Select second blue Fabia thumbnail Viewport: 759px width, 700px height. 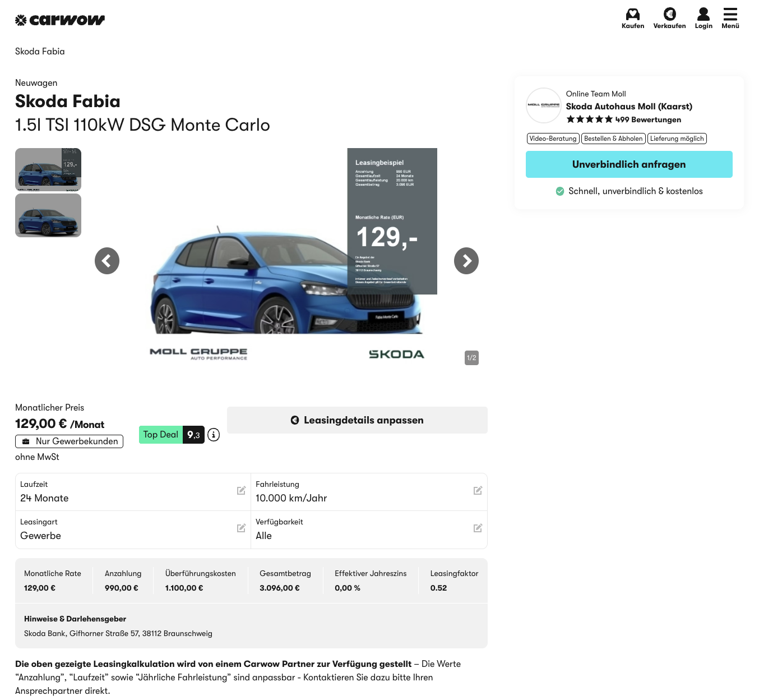click(x=48, y=216)
